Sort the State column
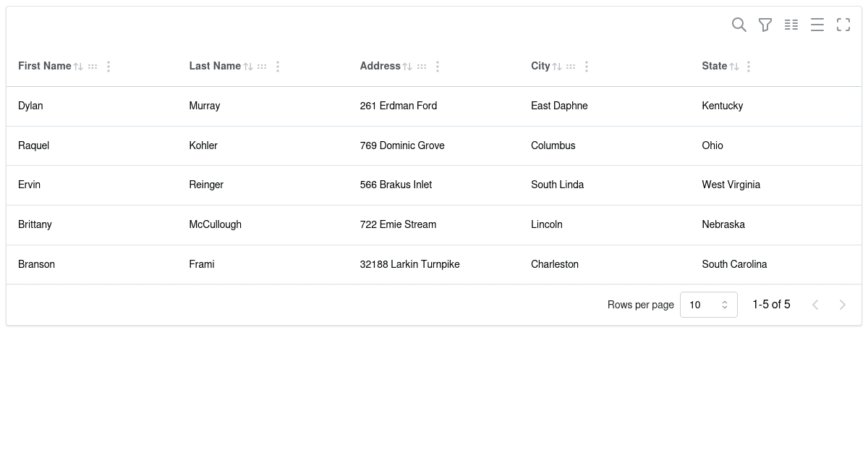 [734, 66]
